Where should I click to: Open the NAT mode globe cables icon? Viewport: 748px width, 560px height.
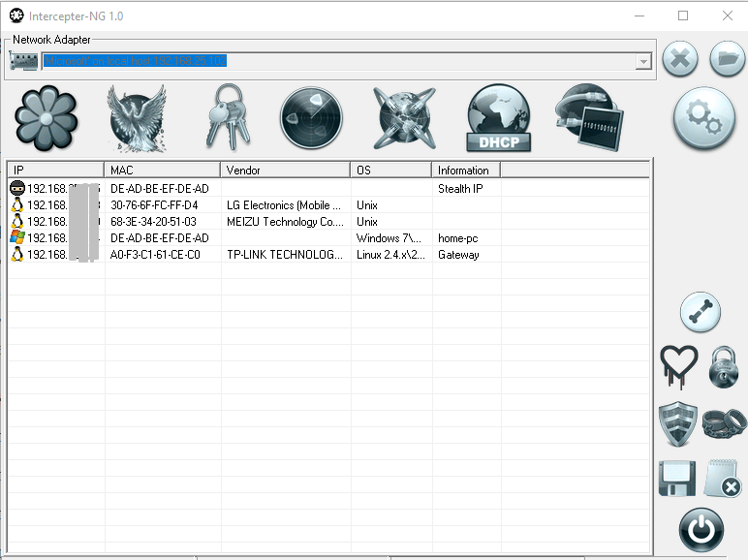[x=405, y=118]
